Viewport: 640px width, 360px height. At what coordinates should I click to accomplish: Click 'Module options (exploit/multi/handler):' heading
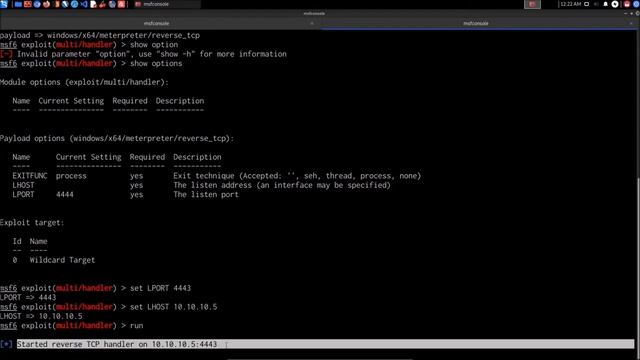(84, 82)
